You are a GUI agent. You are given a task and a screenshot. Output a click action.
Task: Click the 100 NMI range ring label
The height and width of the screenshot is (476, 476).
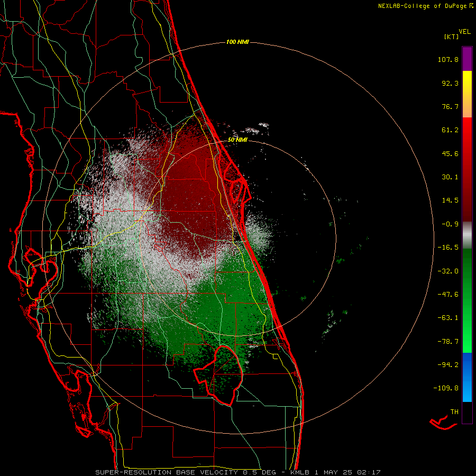[x=237, y=42]
